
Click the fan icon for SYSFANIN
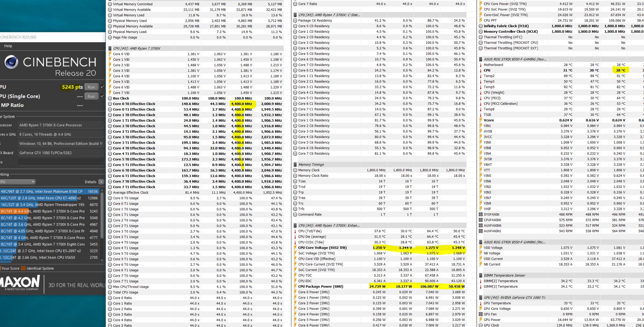(481, 215)
